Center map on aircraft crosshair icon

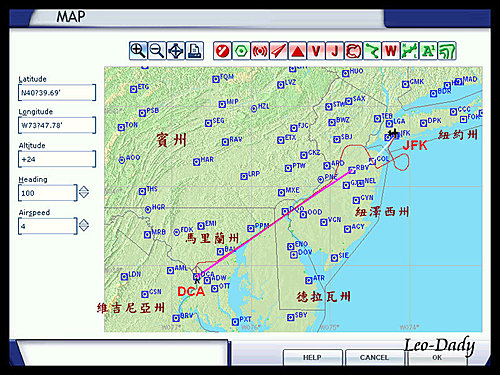[175, 51]
